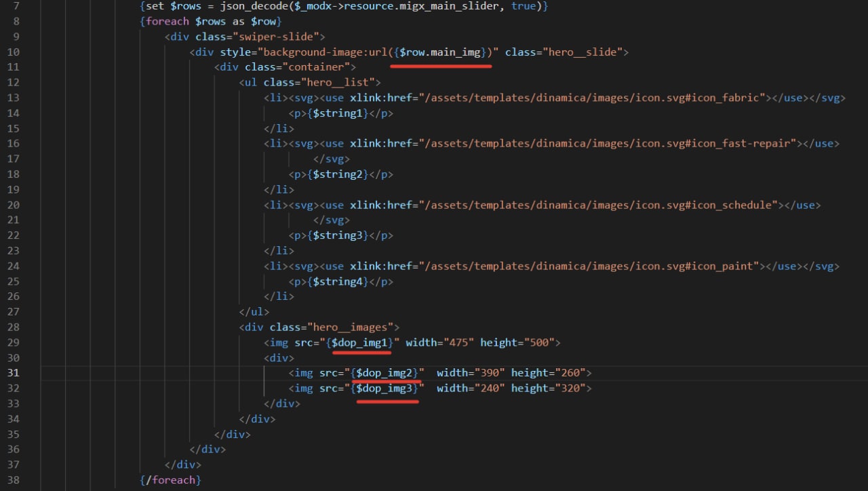Click line number 24 in the gutter
The image size is (868, 491).
(x=14, y=267)
